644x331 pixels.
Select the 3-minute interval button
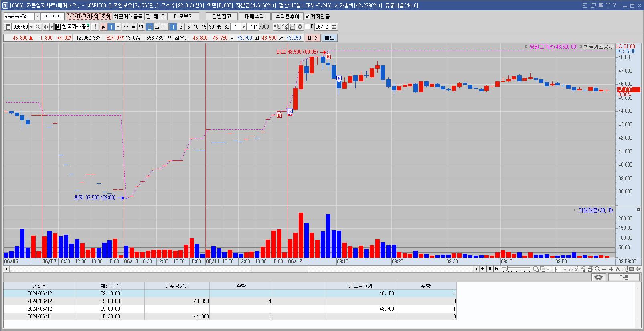181,27
